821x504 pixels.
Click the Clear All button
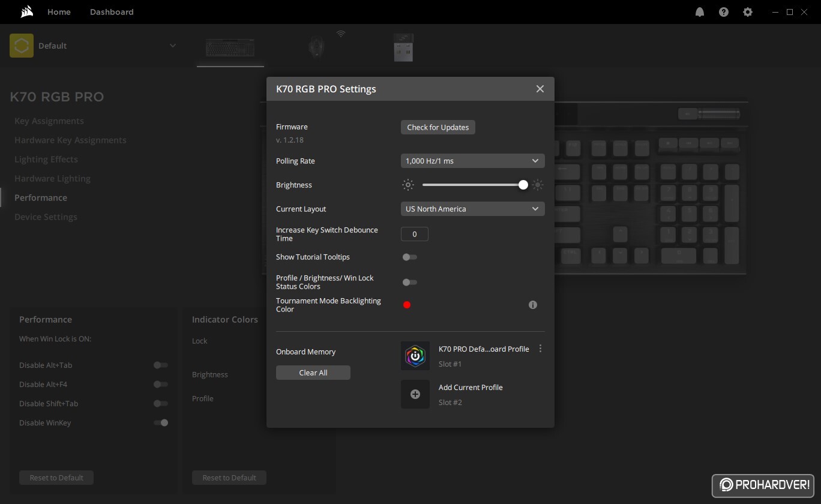point(313,373)
